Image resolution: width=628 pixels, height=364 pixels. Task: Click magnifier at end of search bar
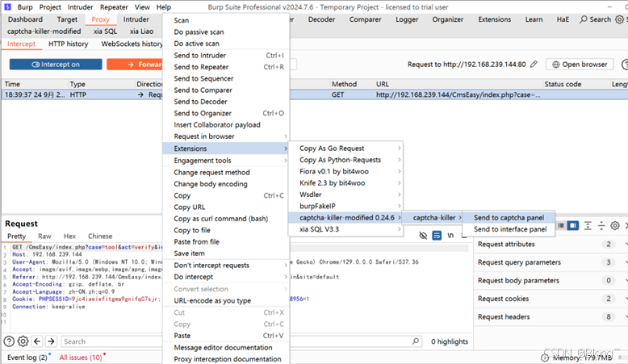click(416, 341)
